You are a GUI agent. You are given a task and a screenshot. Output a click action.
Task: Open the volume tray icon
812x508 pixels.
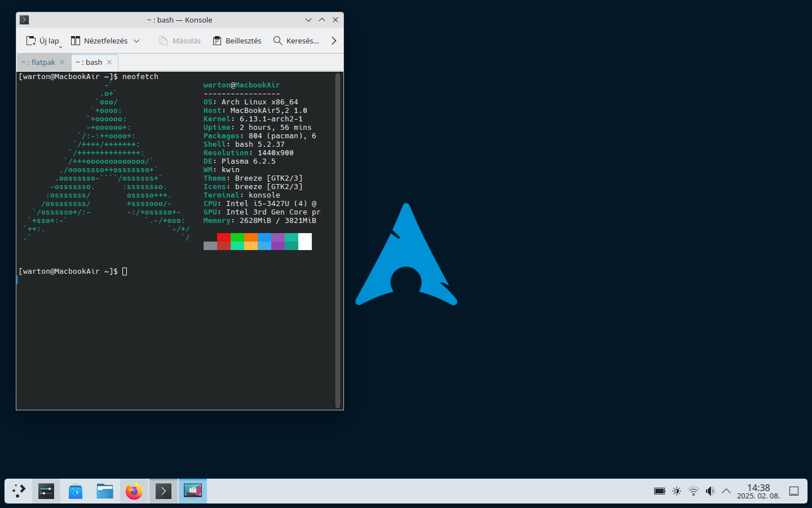tap(710, 491)
